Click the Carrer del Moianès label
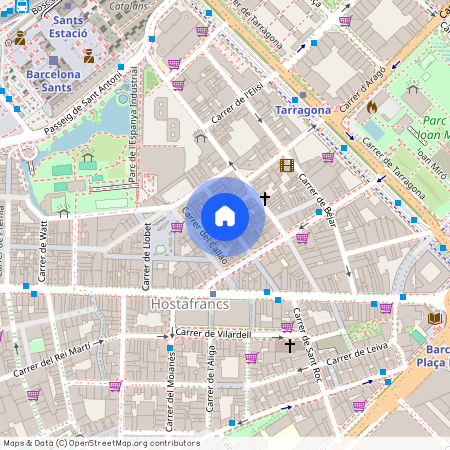Image resolution: width=450 pixels, height=450 pixels. click(x=170, y=392)
